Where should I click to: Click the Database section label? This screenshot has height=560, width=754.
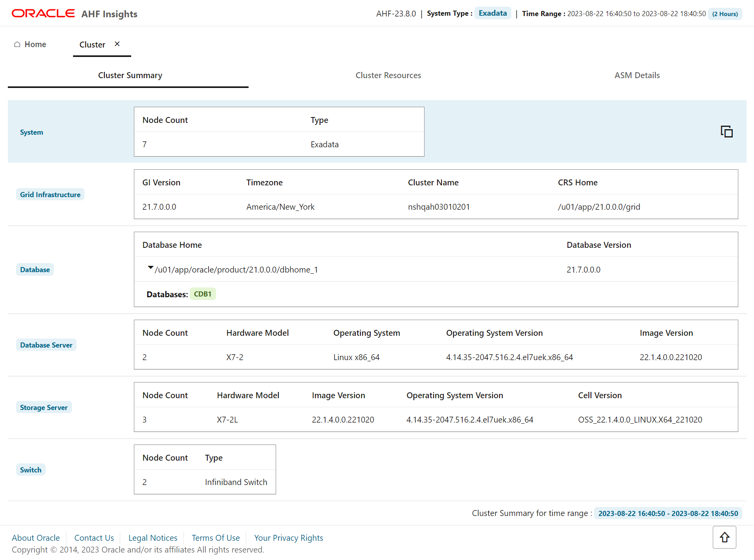(35, 269)
